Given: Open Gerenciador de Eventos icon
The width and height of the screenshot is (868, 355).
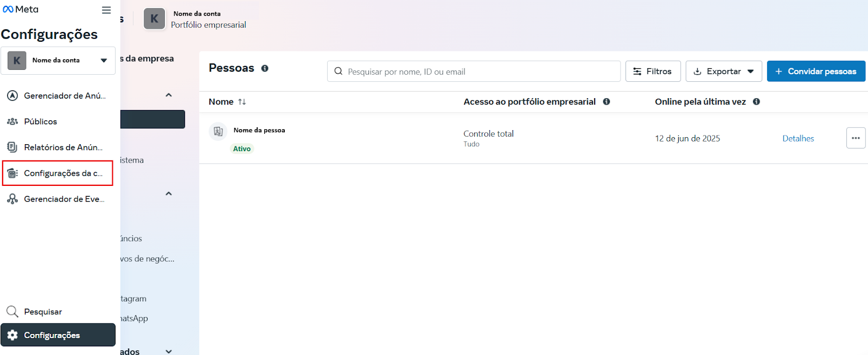Looking at the screenshot, I should click(x=12, y=199).
